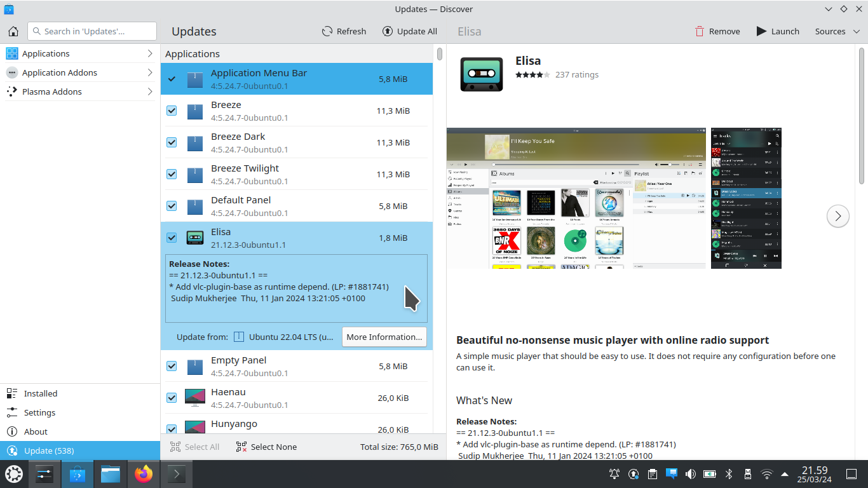Open notifications bell in system tray
This screenshot has width=868, height=488.
click(x=614, y=474)
